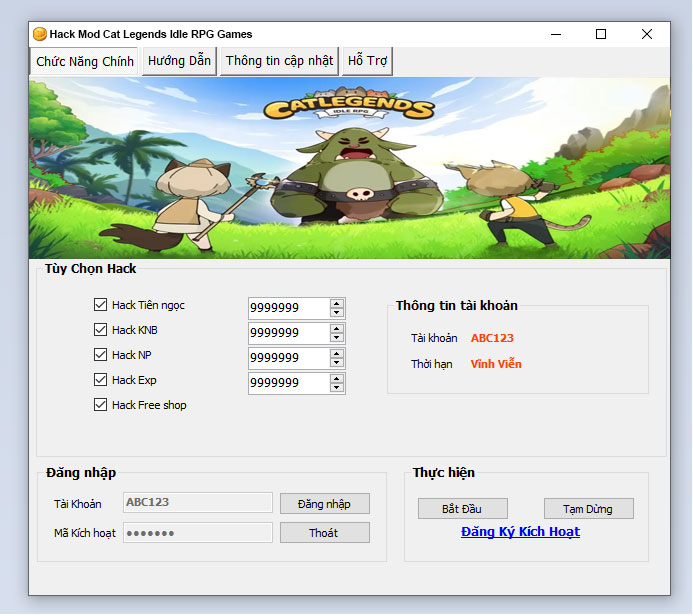
Task: Click the Tạm Dừng button
Action: pyautogui.click(x=588, y=509)
